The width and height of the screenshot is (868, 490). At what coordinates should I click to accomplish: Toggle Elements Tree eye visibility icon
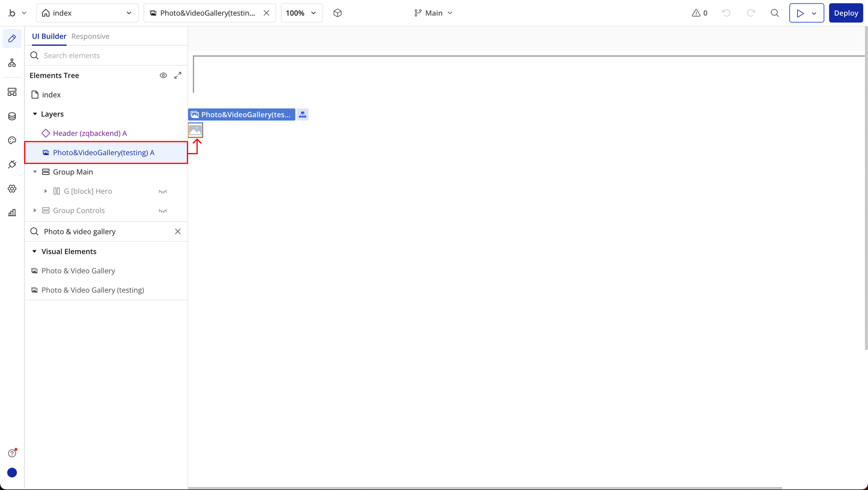163,75
